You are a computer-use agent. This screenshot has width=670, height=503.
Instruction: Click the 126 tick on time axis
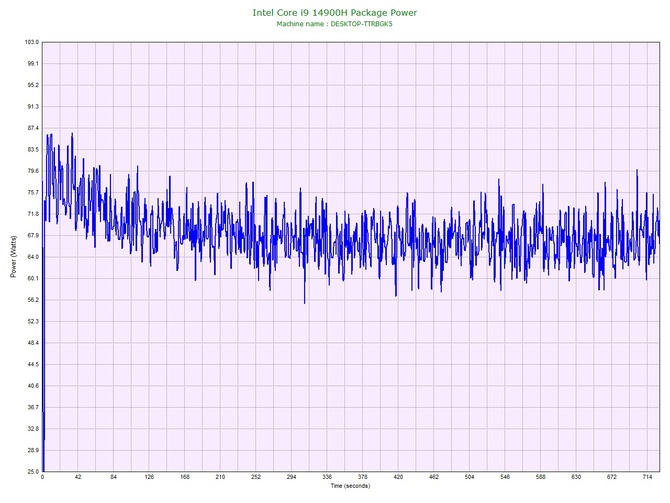point(149,477)
